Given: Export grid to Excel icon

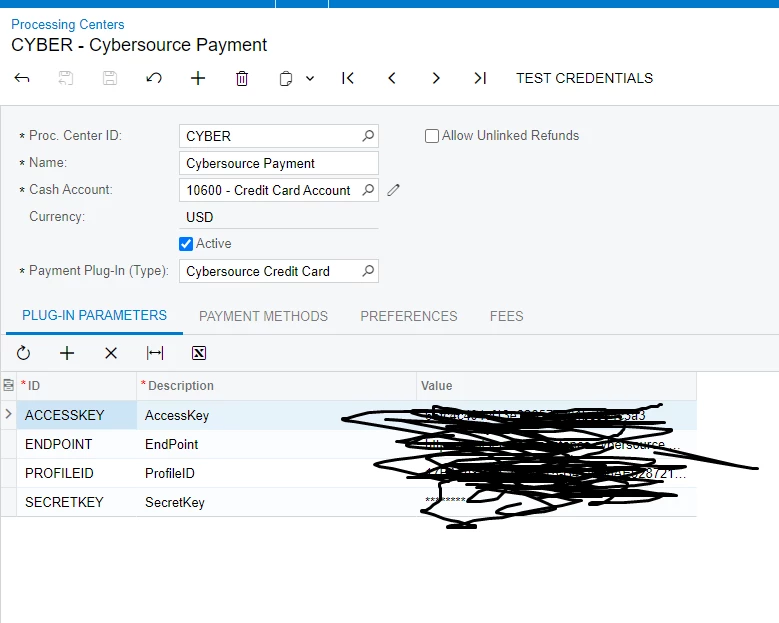Looking at the screenshot, I should point(199,353).
